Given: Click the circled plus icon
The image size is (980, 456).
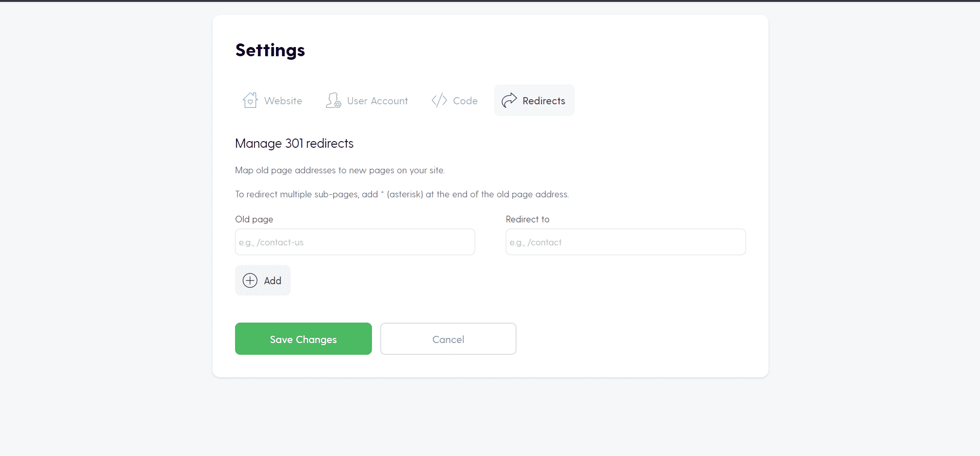Looking at the screenshot, I should (x=250, y=281).
